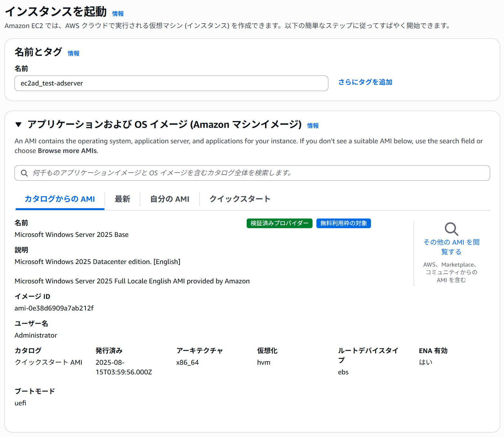Edit the instance name field
Screen dimensions: 504x437
click(171, 83)
